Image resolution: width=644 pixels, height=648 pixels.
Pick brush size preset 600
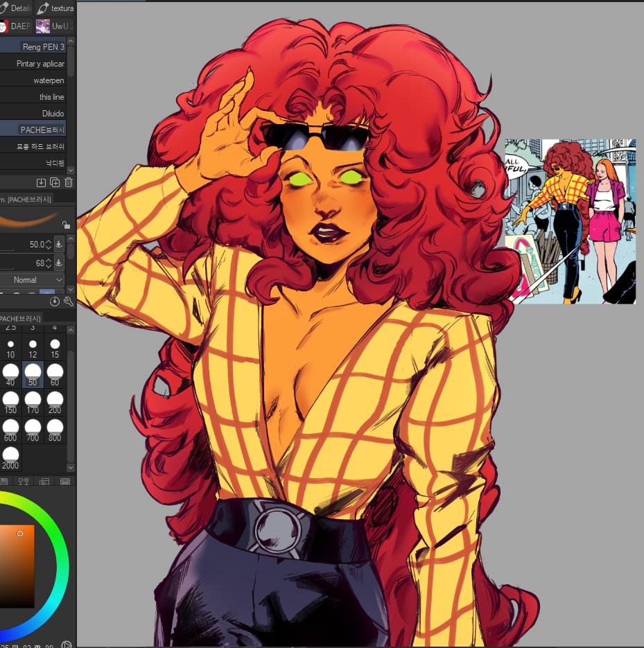click(x=11, y=430)
